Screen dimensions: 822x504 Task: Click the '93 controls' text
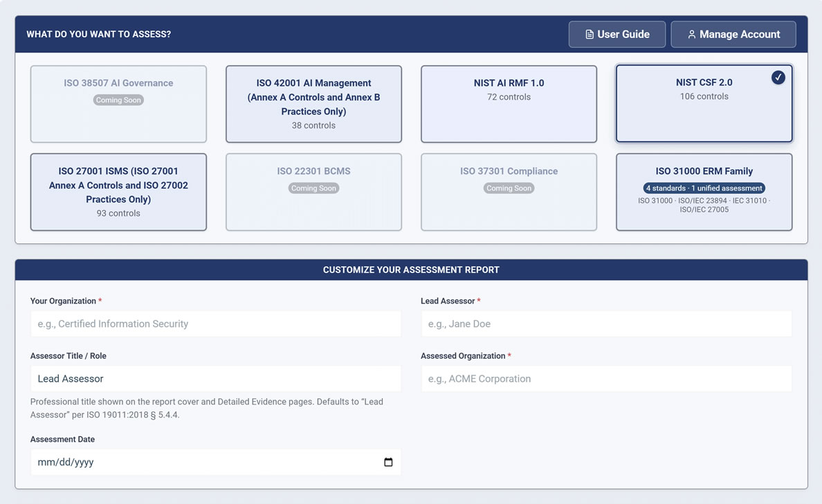(x=118, y=213)
